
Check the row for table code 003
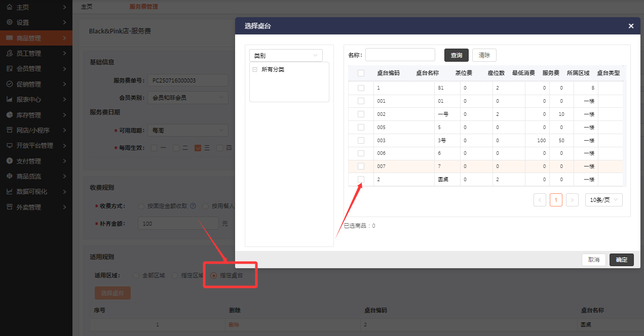click(x=361, y=140)
